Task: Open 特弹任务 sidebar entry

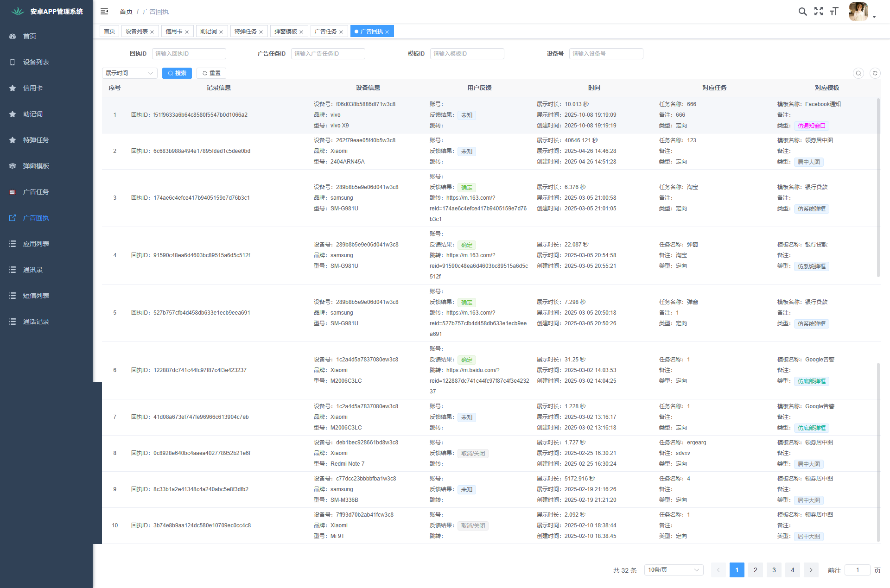Action: [46, 140]
